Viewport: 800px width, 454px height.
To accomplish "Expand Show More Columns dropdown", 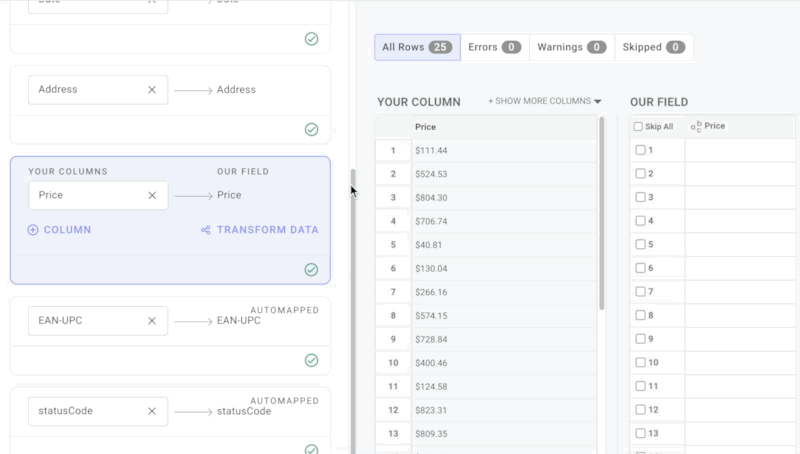I will (544, 102).
